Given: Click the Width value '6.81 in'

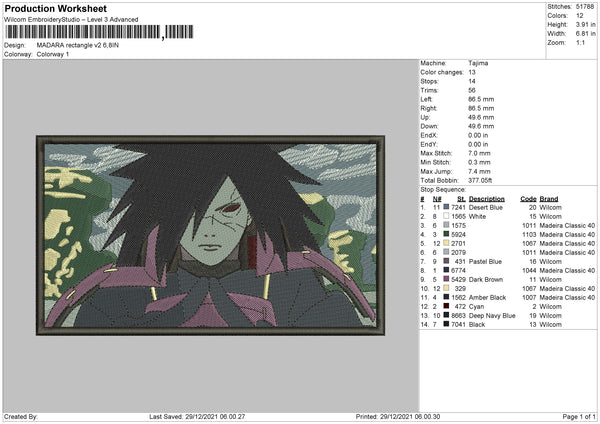Looking at the screenshot, I should [585, 34].
